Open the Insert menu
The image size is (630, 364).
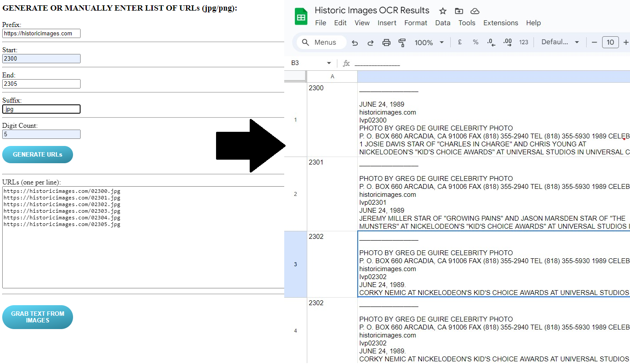[x=387, y=23]
